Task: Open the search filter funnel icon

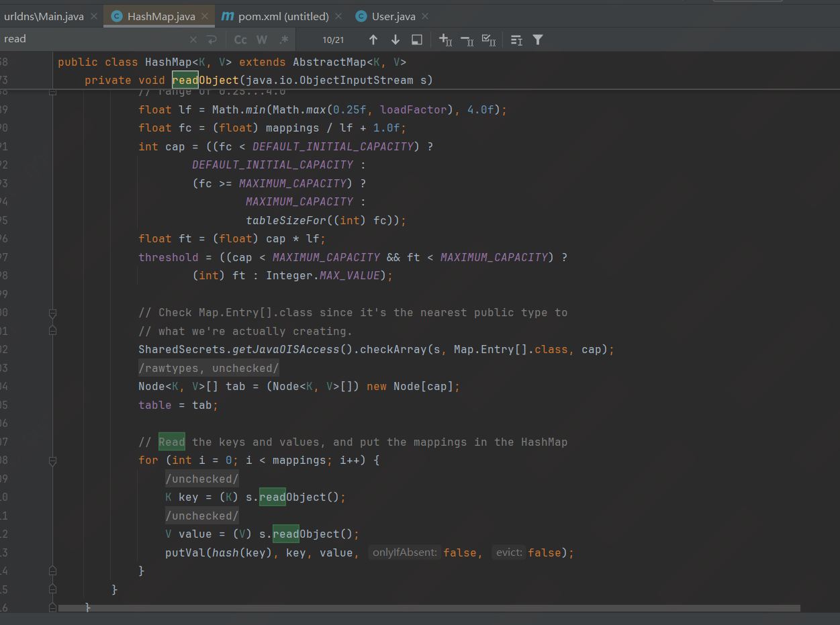Action: pos(538,40)
